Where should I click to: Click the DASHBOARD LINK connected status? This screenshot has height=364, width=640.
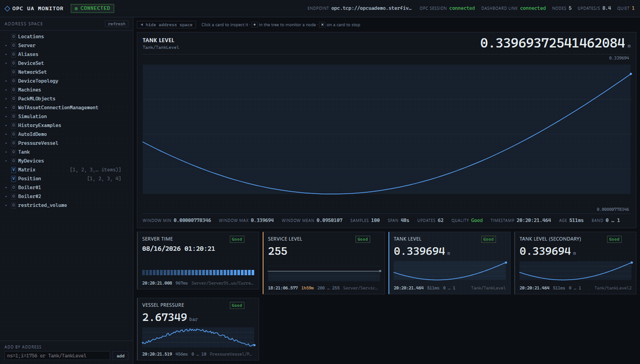click(x=513, y=8)
